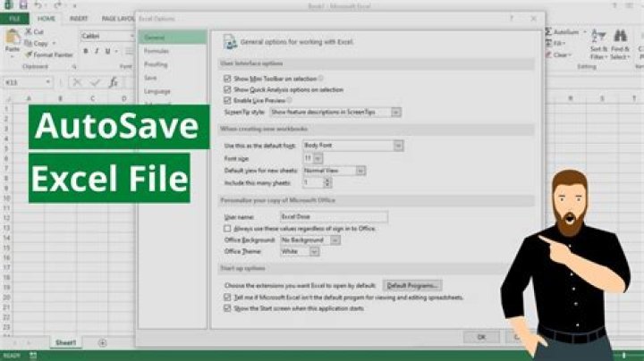Add a new sheet with plus icon
Viewport: 644px width, 361px height.
(x=102, y=342)
